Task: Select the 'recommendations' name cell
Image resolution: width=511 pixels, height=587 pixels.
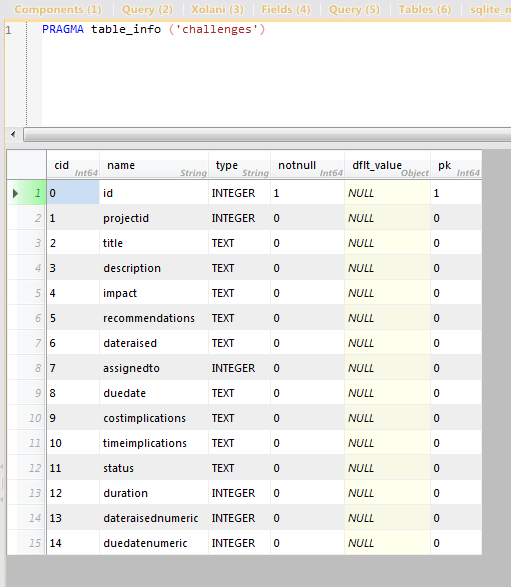Action: pyautogui.click(x=154, y=318)
